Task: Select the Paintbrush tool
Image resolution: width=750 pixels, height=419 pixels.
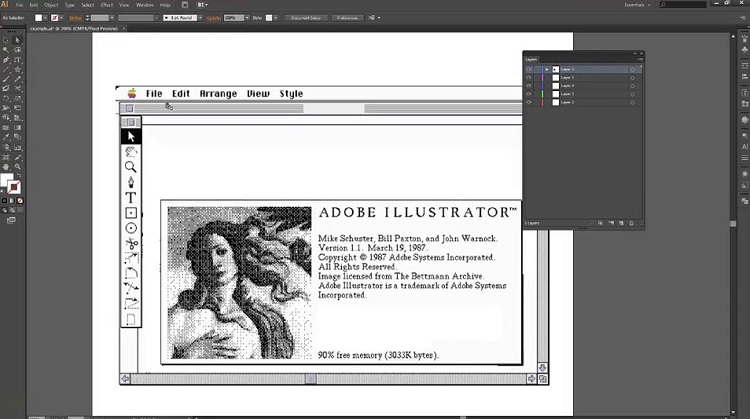Action: point(6,79)
